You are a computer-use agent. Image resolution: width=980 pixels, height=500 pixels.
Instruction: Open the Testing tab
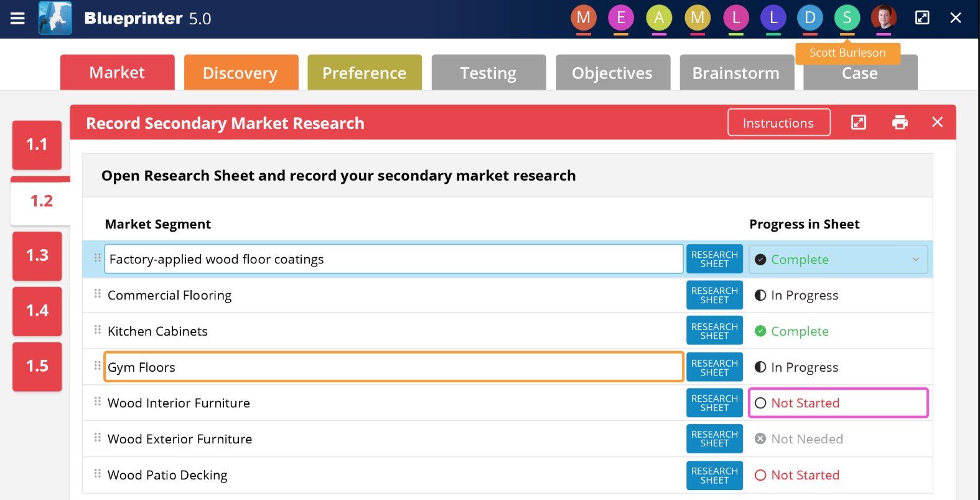click(x=488, y=72)
